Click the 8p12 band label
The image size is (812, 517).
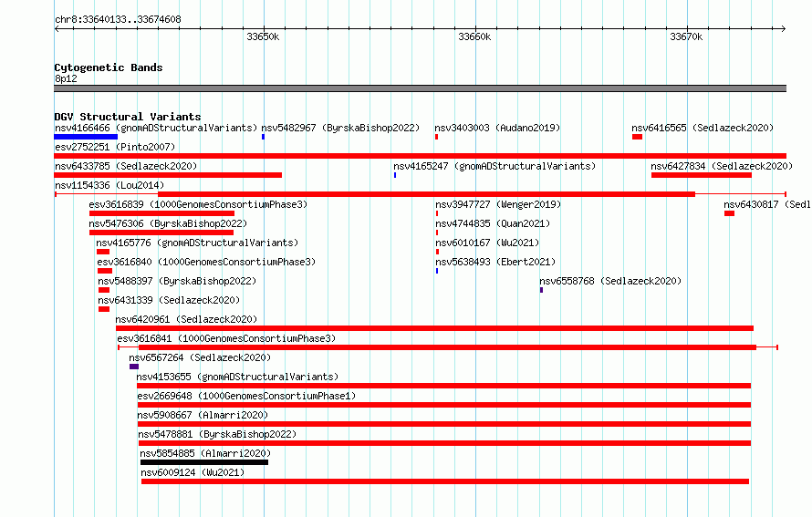tap(66, 78)
